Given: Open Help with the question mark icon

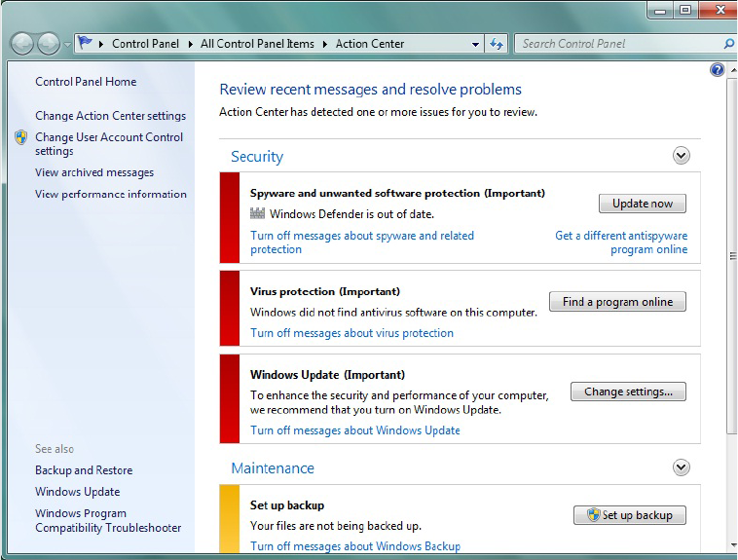Looking at the screenshot, I should click(x=717, y=70).
